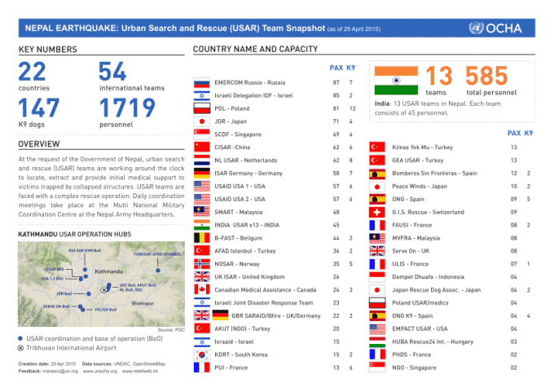Screen dimensions: 554x392
Task: Click the Belgium flag next to B-FAST
Action: click(x=202, y=238)
